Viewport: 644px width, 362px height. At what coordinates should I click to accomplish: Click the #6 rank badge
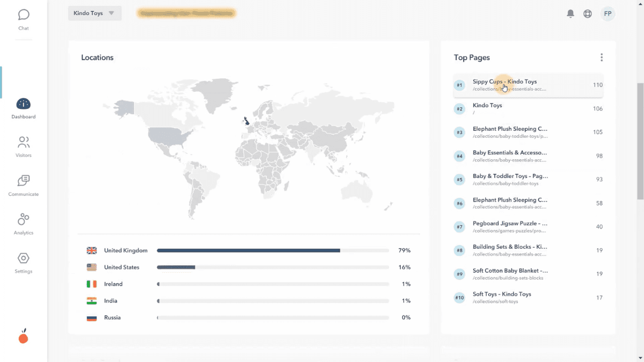459,203
